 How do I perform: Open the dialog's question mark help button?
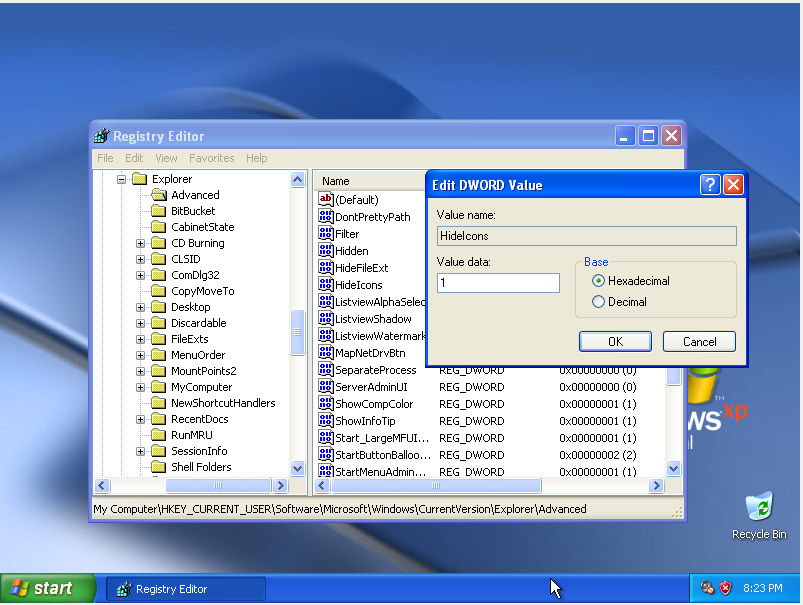pos(710,184)
